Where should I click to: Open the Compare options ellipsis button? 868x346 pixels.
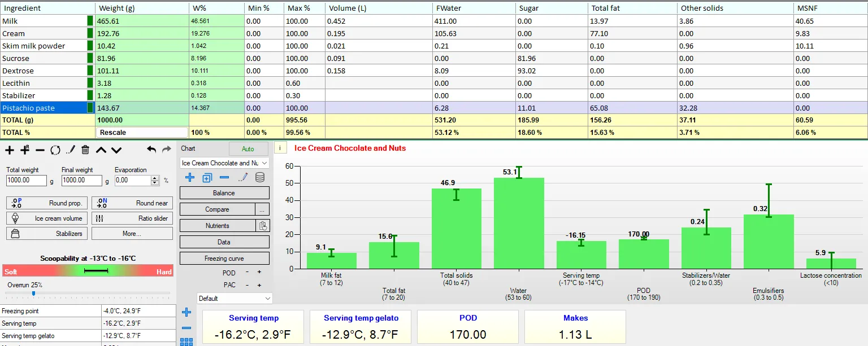click(x=262, y=209)
